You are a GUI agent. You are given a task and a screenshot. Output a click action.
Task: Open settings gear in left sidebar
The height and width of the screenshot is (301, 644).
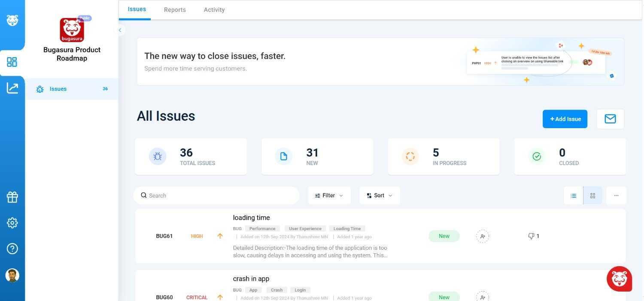(x=12, y=223)
